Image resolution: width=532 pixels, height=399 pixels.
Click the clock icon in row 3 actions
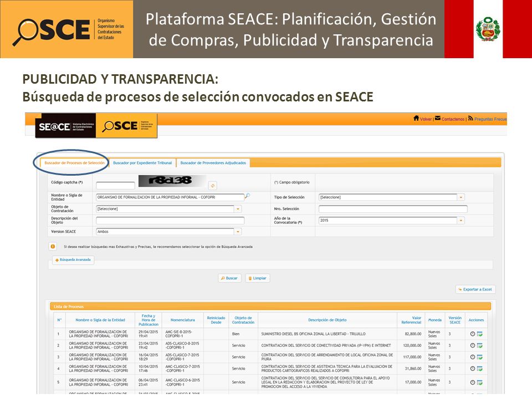(x=472, y=357)
